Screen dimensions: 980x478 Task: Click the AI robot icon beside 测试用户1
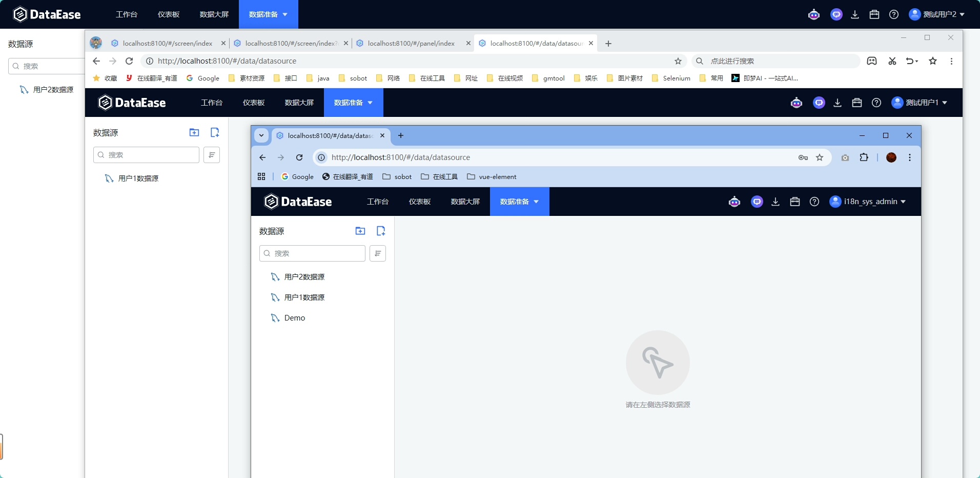pos(797,103)
